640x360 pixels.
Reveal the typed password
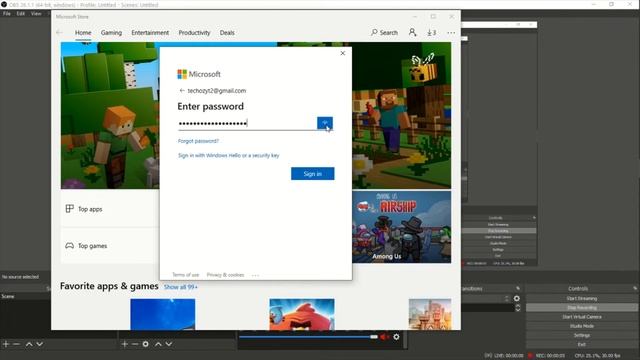pyautogui.click(x=325, y=123)
